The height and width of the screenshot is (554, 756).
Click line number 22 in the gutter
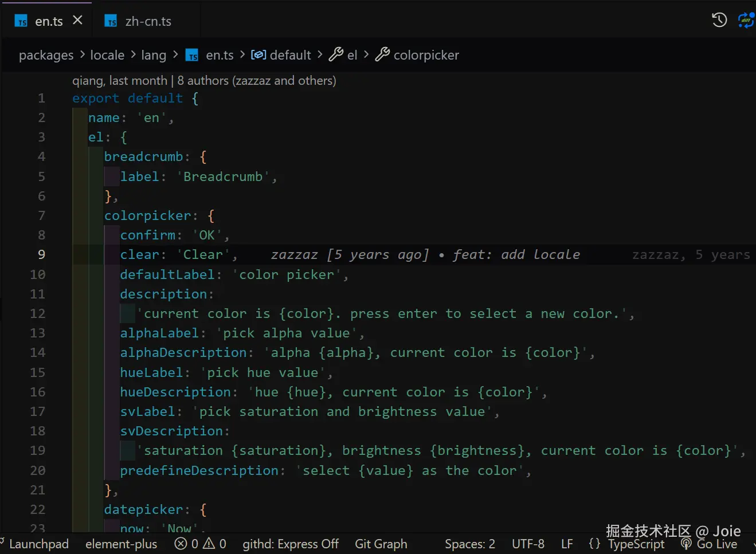(x=37, y=509)
